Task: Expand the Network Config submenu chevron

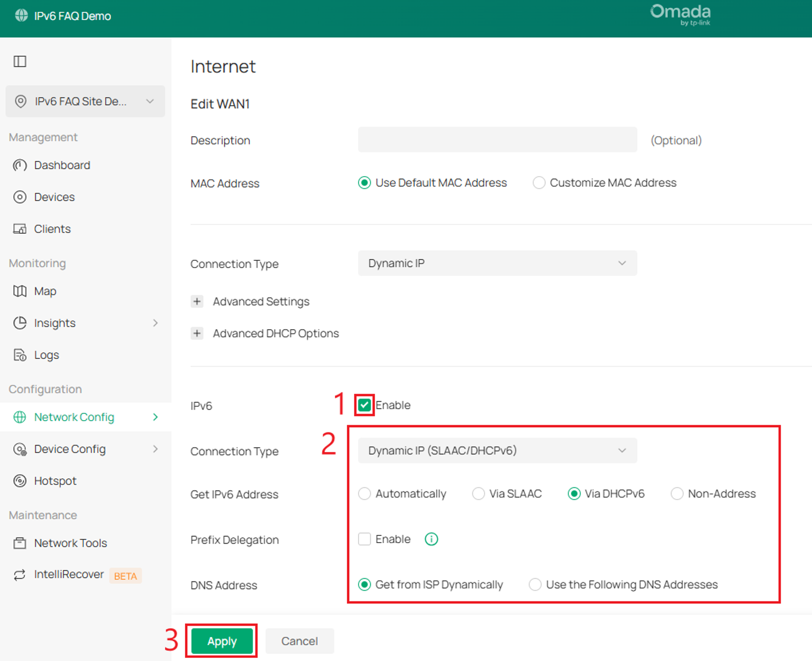Action: (x=155, y=417)
